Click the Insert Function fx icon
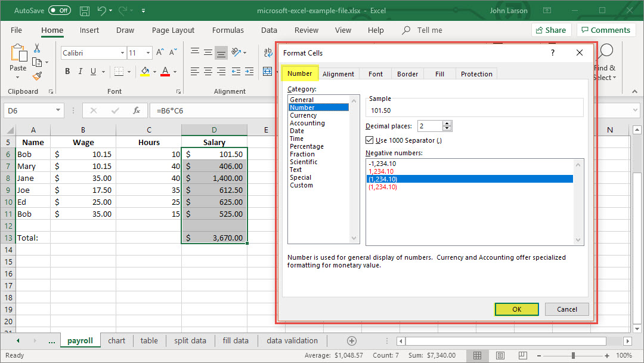The height and width of the screenshot is (363, 644). click(x=137, y=110)
